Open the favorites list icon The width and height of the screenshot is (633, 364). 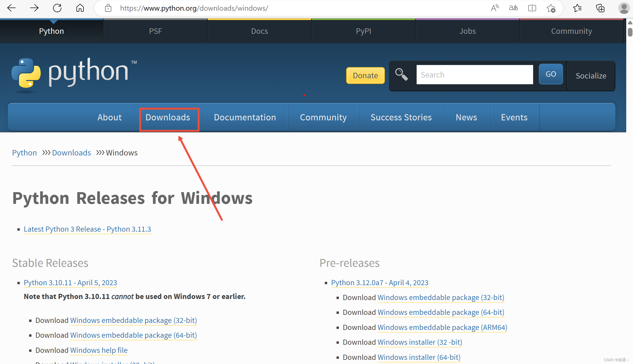577,8
